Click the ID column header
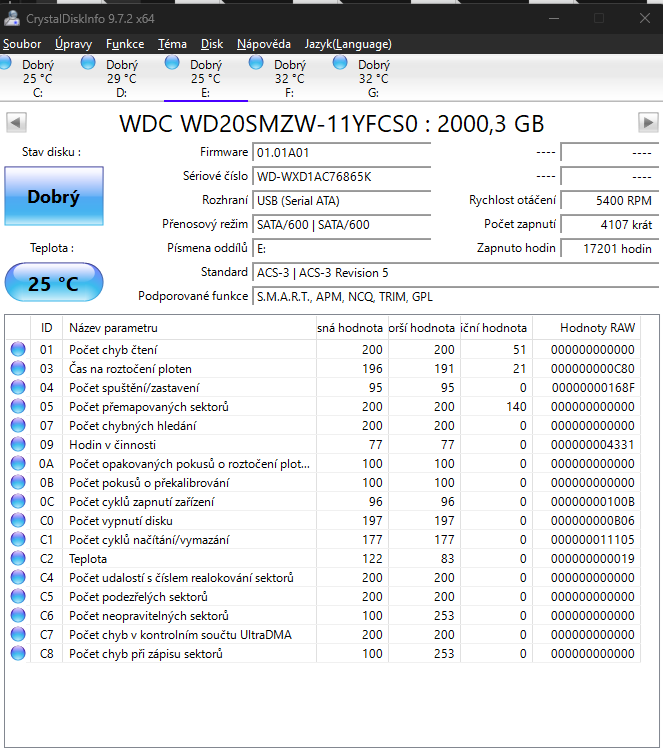 [x=46, y=328]
